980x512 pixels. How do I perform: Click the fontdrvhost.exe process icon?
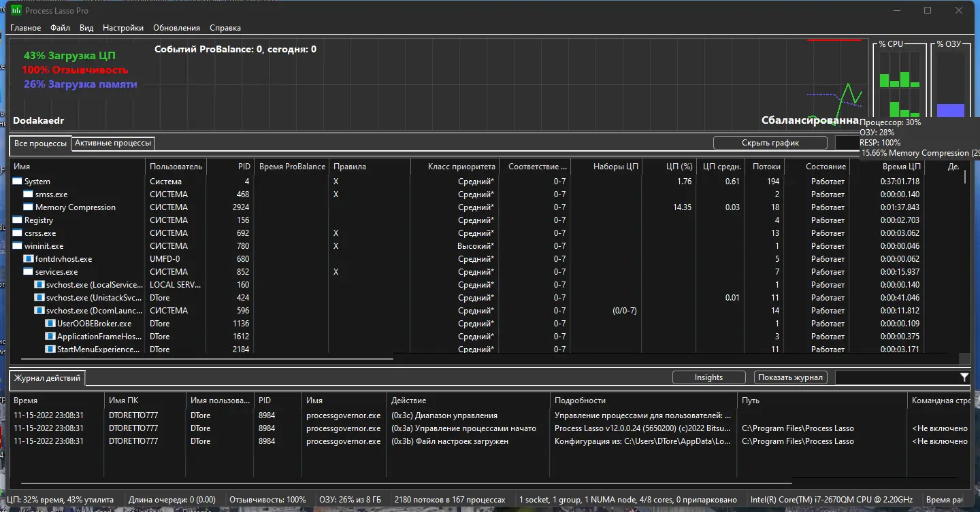pos(28,259)
